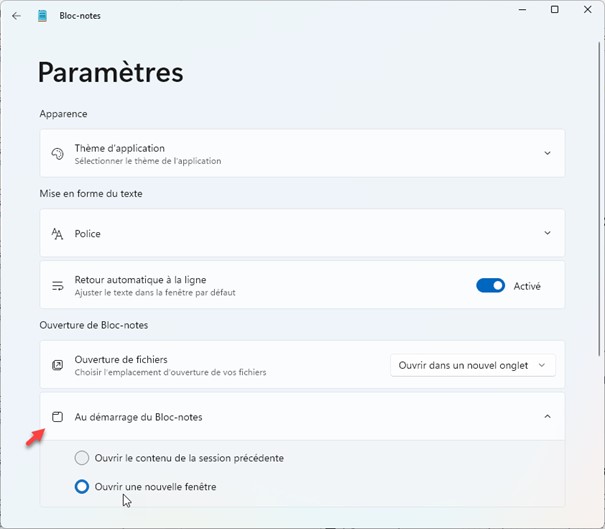
Task: Click the Police font icon
Action: tap(57, 234)
